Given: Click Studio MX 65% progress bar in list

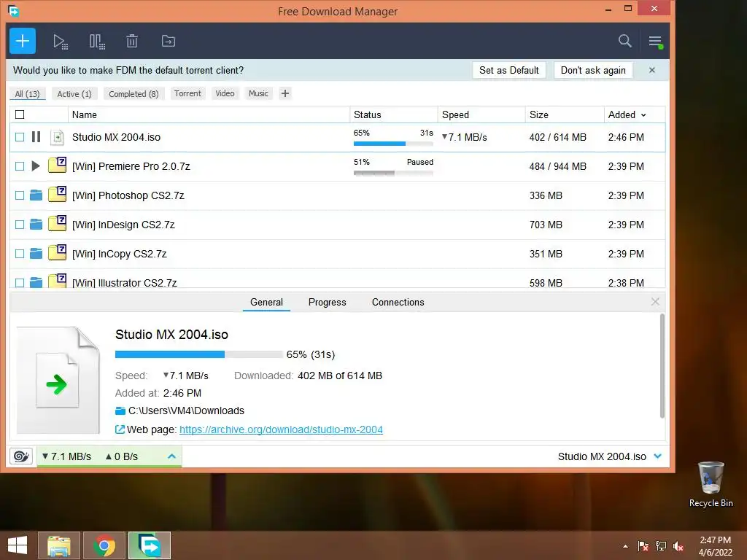Looking at the screenshot, I should (x=393, y=144).
